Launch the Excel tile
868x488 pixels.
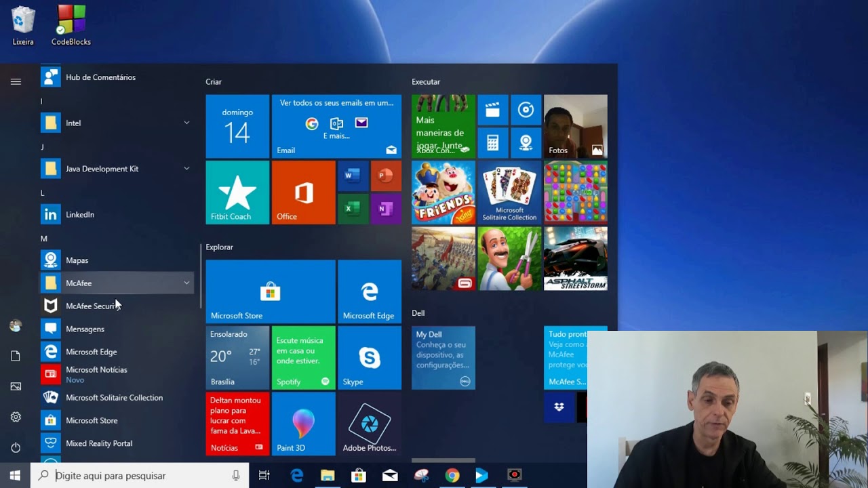pyautogui.click(x=353, y=209)
